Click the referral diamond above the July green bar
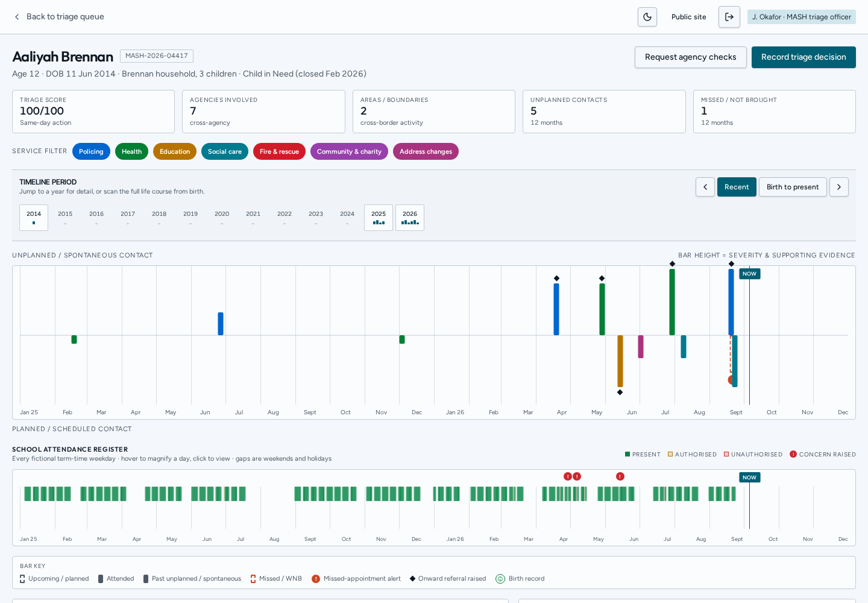The width and height of the screenshot is (868, 603). 672,264
